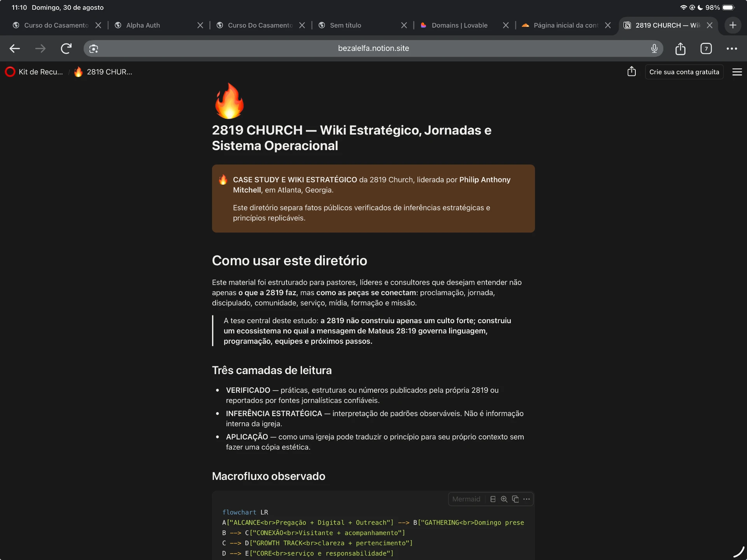Click the Macrofluxo observado heading
This screenshot has height=560, width=747.
click(x=268, y=476)
